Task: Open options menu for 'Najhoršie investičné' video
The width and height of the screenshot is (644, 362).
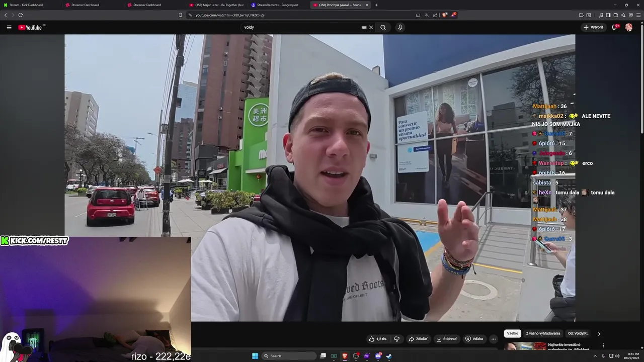Action: click(603, 345)
